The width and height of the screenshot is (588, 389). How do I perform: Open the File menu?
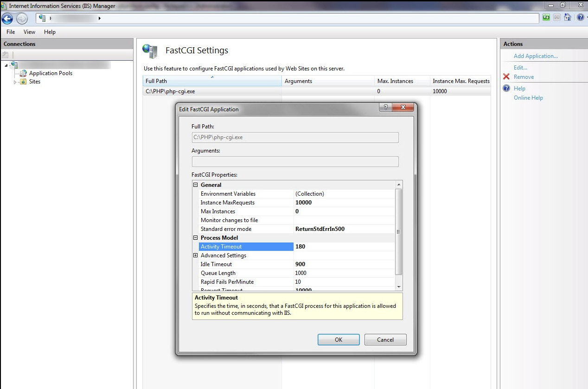pyautogui.click(x=11, y=32)
